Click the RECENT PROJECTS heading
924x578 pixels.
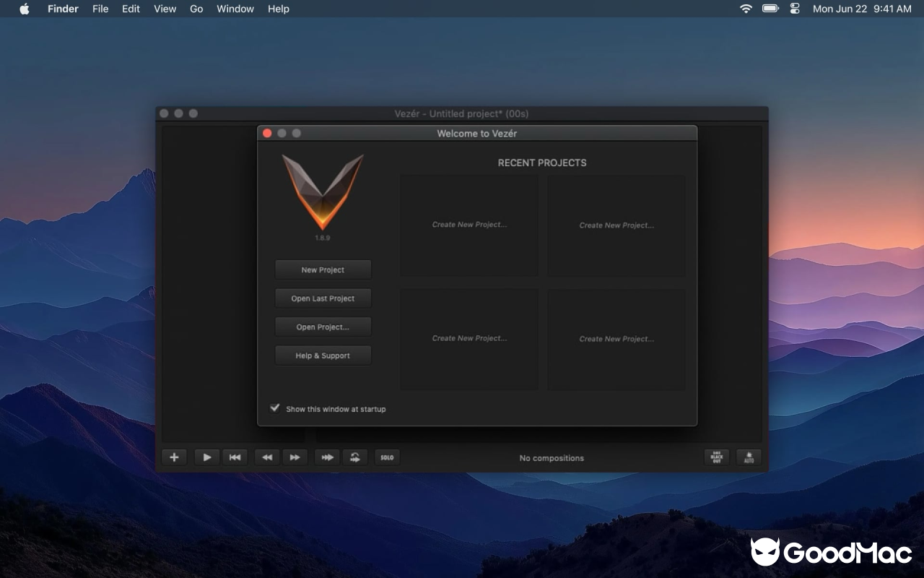542,163
